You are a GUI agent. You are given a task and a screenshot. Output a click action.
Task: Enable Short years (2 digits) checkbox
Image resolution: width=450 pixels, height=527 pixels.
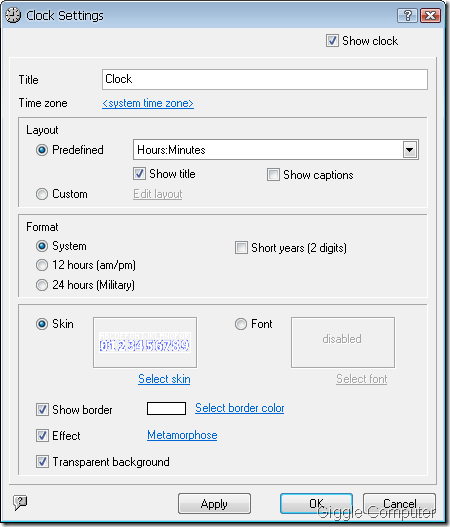coord(241,248)
